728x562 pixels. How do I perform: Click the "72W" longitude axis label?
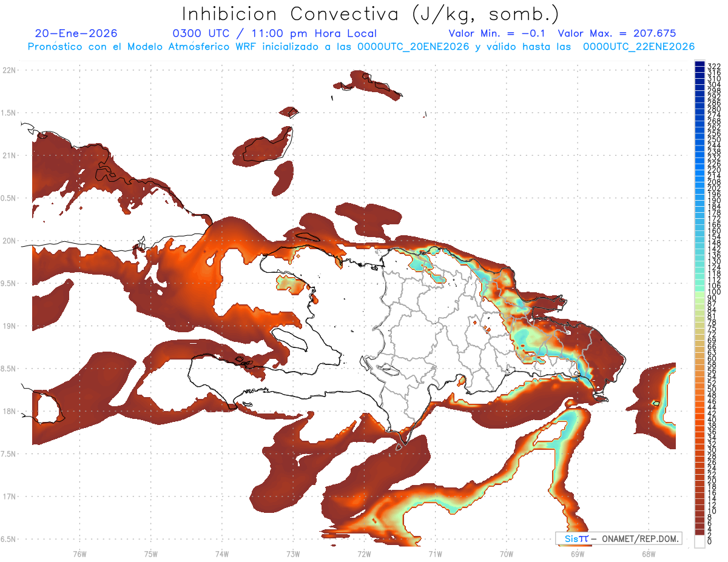point(365,554)
